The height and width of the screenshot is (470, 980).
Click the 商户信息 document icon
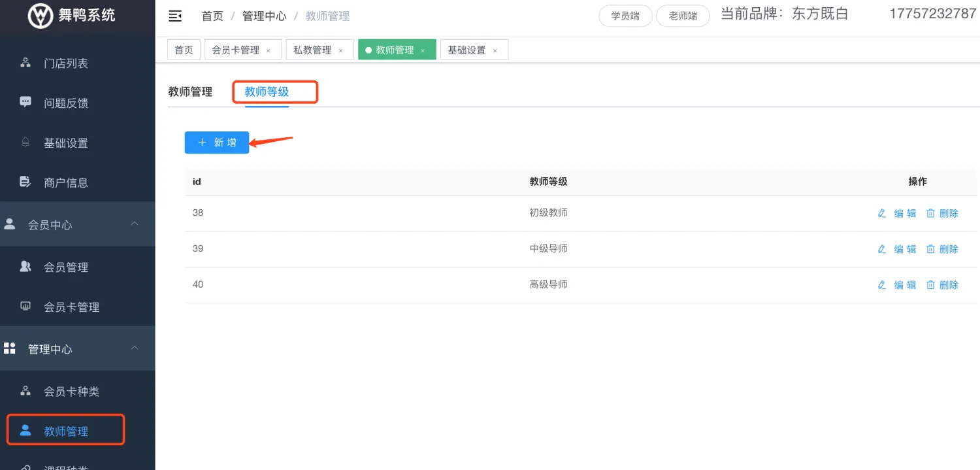pos(25,182)
